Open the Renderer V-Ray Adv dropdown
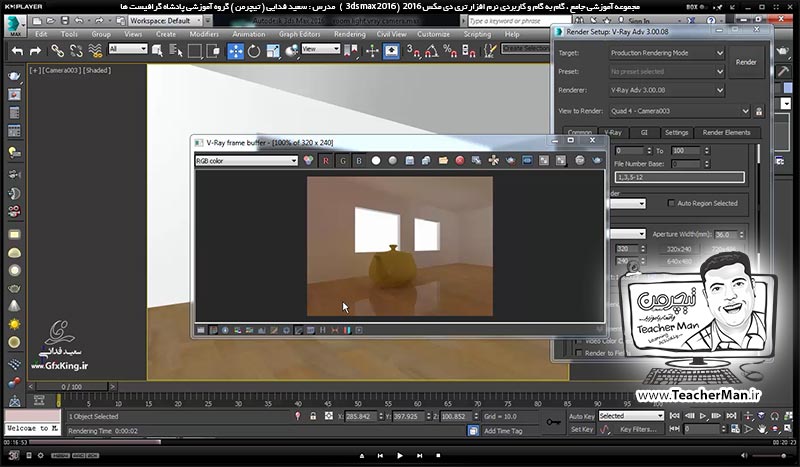The image size is (800, 467). click(667, 90)
